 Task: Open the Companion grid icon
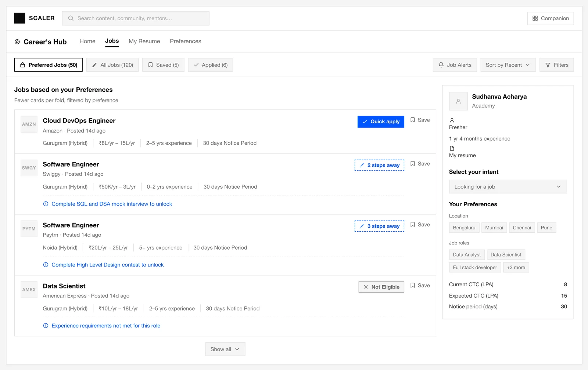point(535,18)
